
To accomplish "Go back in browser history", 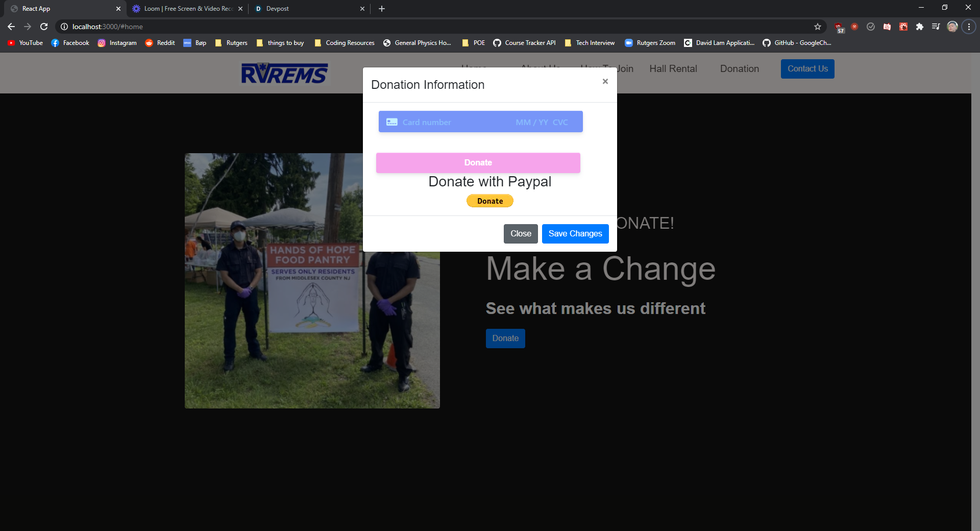I will point(11,27).
